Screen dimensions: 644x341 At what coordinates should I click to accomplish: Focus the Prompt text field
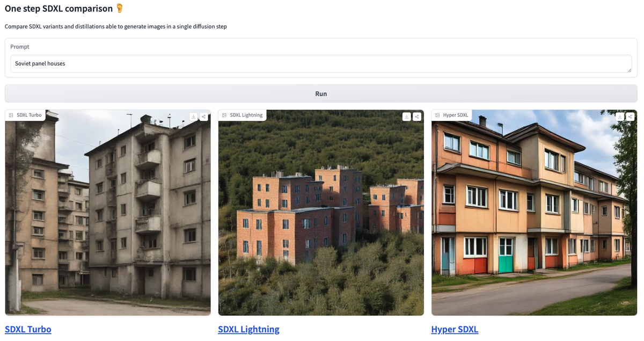tap(321, 63)
